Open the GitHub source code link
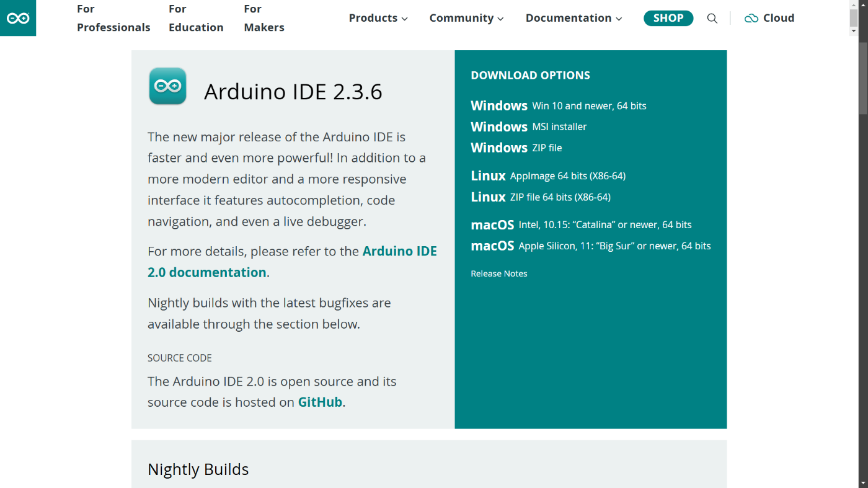868x488 pixels. [x=320, y=402]
